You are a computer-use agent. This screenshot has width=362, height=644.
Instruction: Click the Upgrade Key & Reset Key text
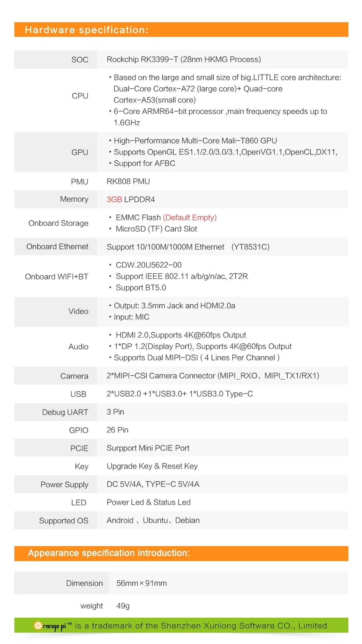[x=152, y=466]
